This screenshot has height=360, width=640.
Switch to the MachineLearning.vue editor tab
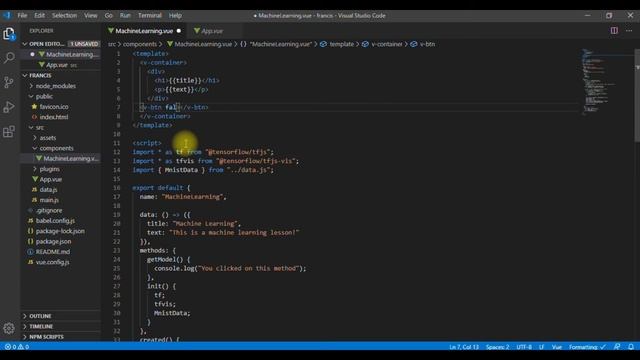[x=144, y=31]
